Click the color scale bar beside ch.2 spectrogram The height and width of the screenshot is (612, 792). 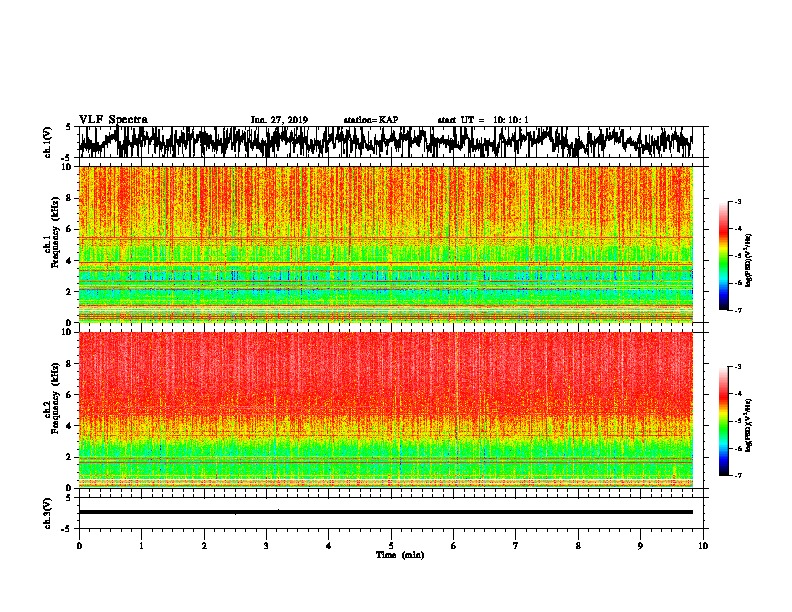pyautogui.click(x=723, y=421)
